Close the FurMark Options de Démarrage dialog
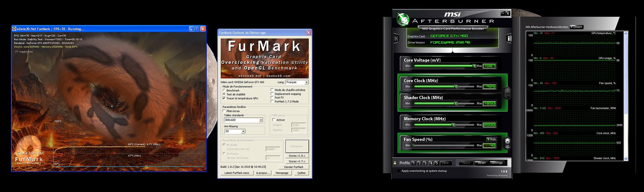Screen dimensions: 644x192 pos(309,33)
